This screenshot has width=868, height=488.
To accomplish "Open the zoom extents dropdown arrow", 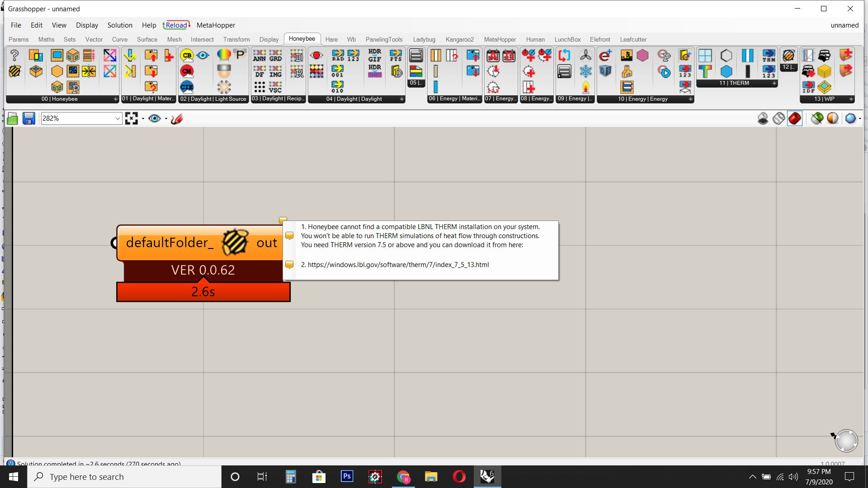I will 143,119.
